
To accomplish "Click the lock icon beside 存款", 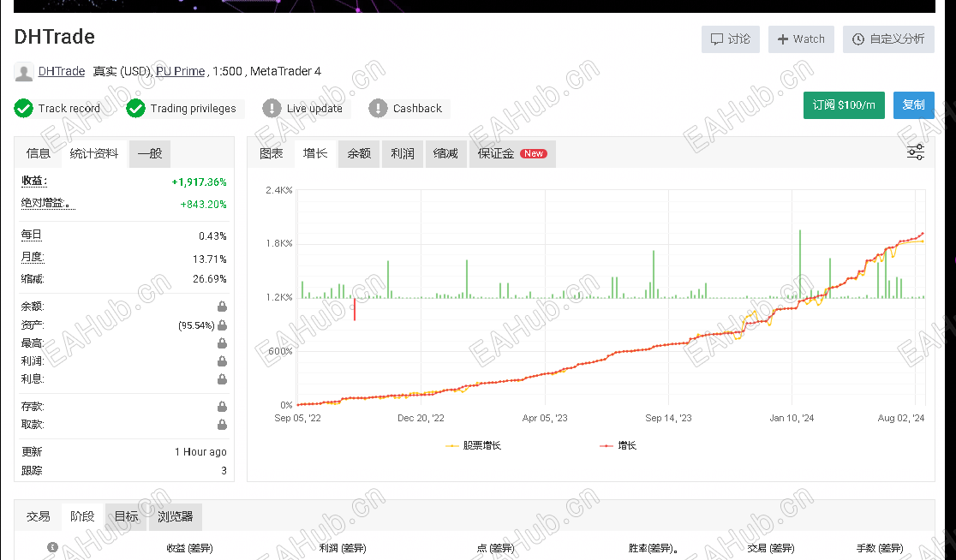I will click(222, 407).
